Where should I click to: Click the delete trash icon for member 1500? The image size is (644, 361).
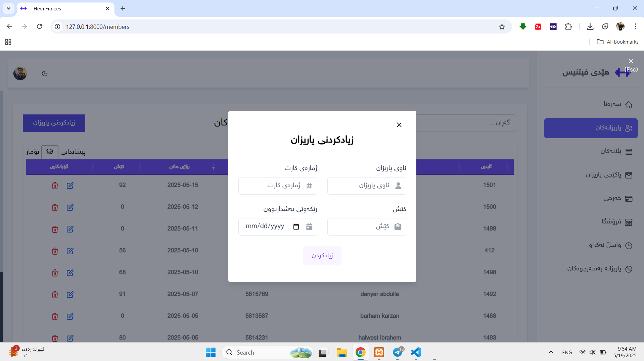pos(55,207)
